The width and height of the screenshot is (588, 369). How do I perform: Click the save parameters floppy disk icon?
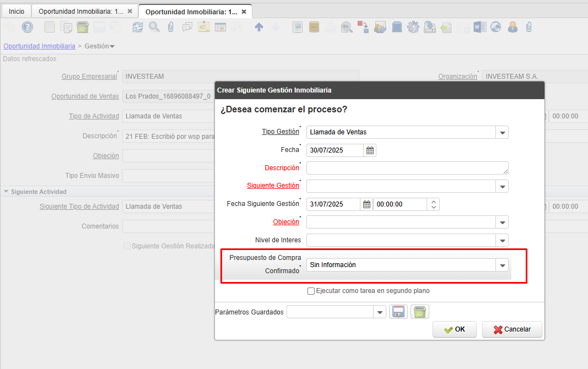398,312
